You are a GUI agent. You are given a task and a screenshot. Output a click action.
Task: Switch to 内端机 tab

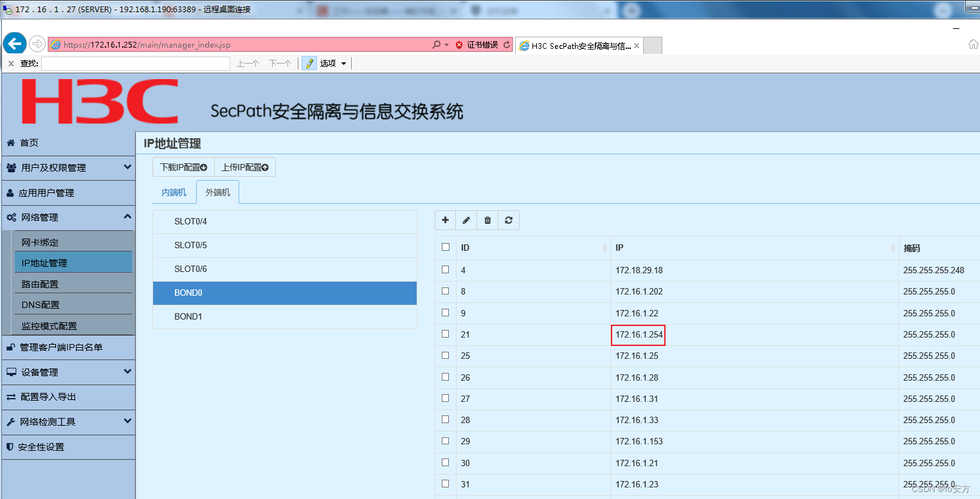tap(174, 192)
